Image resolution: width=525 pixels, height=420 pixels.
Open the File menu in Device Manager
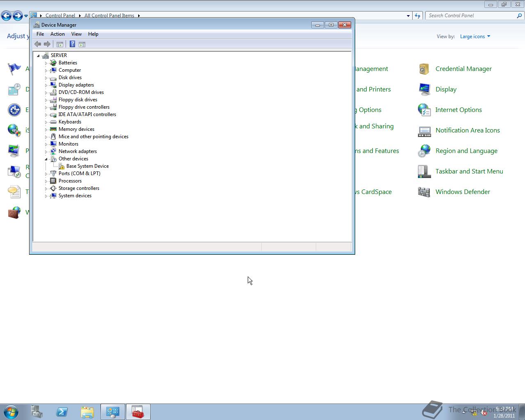[x=40, y=34]
